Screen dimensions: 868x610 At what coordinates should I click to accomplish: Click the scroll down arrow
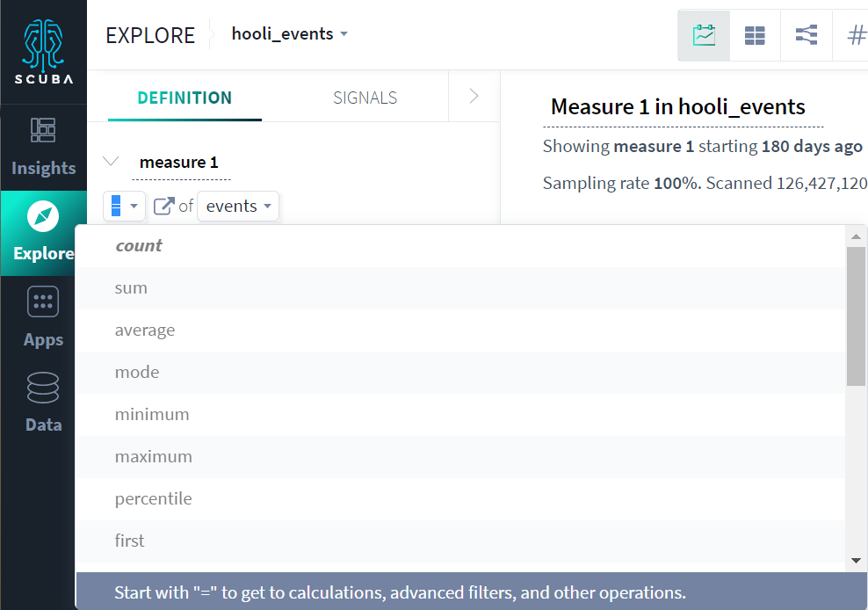pyautogui.click(x=856, y=561)
